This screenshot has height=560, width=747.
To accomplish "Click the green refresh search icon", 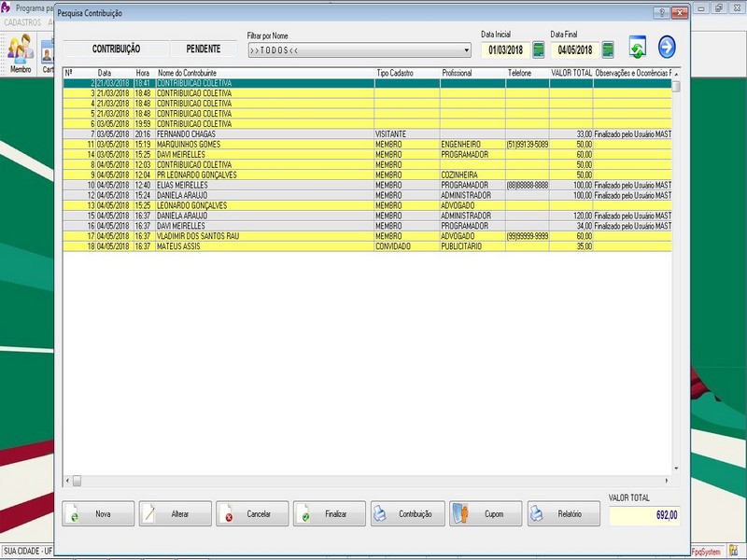I will tap(638, 48).
